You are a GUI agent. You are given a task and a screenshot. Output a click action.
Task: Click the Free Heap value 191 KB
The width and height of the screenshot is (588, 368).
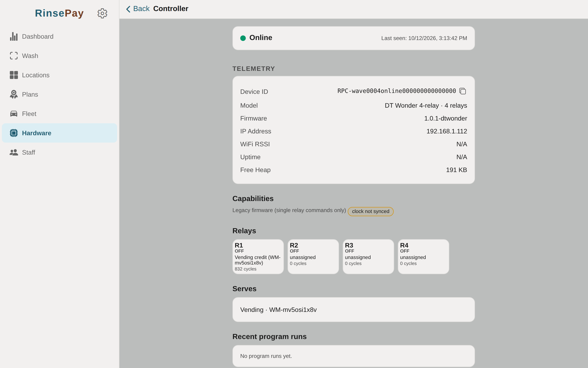(x=456, y=170)
